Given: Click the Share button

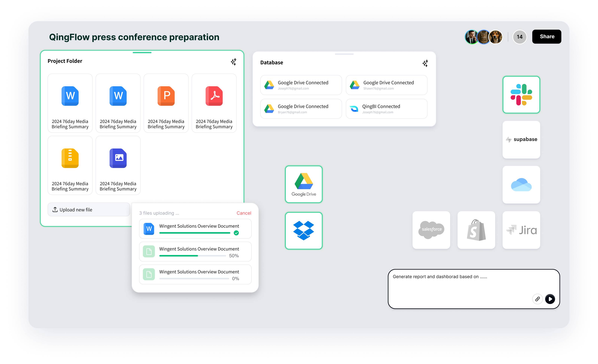Looking at the screenshot, I should pyautogui.click(x=547, y=37).
